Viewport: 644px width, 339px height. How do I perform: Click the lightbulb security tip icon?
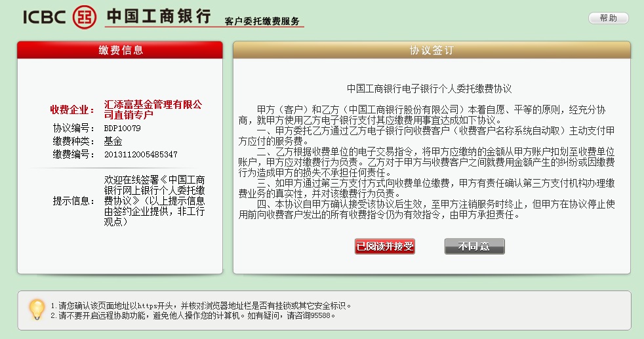pos(37,309)
